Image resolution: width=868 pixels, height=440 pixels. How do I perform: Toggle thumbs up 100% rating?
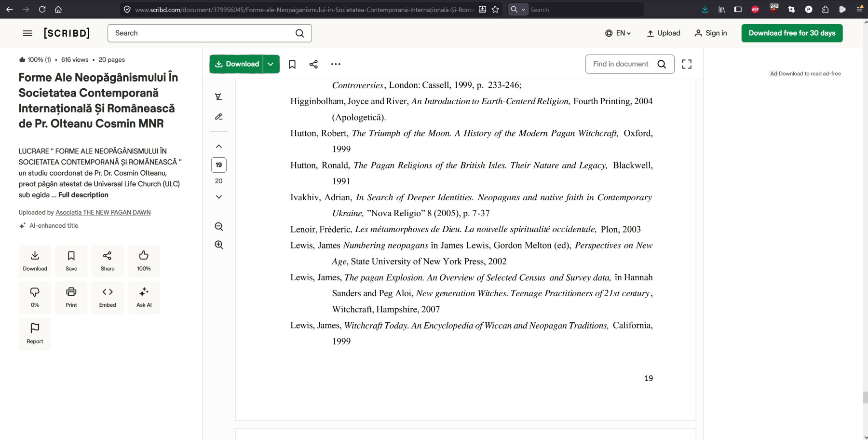pyautogui.click(x=144, y=261)
